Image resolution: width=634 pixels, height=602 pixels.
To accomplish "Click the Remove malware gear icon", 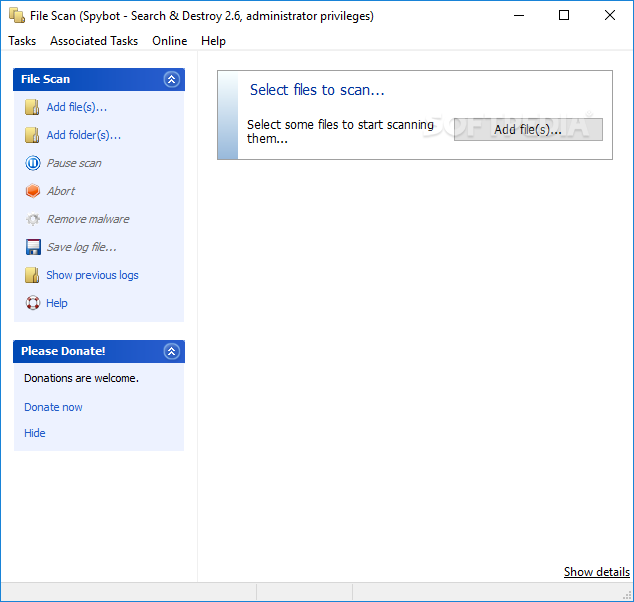I will coord(33,219).
